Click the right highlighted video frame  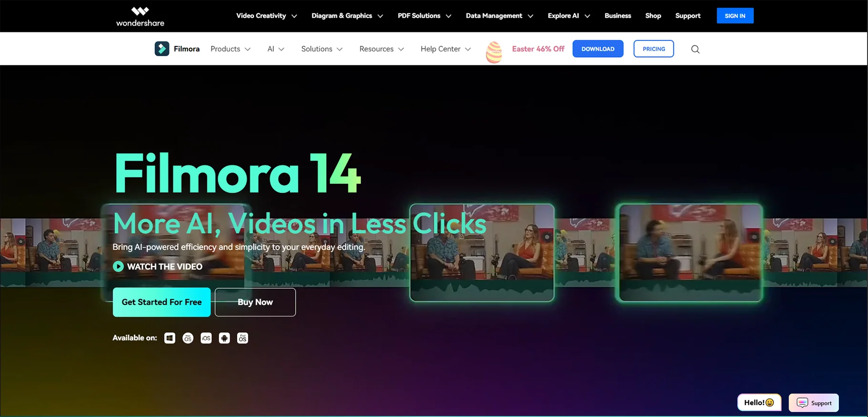690,253
